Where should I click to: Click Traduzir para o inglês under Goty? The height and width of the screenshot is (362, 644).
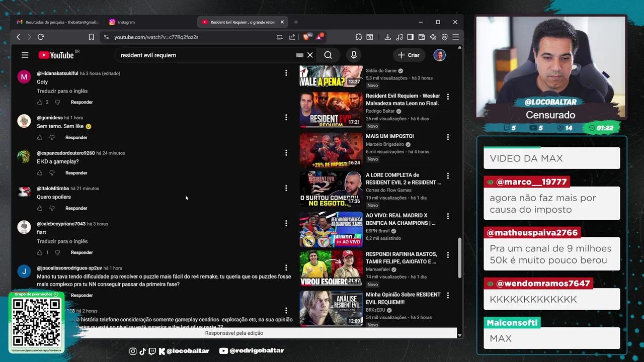click(62, 91)
